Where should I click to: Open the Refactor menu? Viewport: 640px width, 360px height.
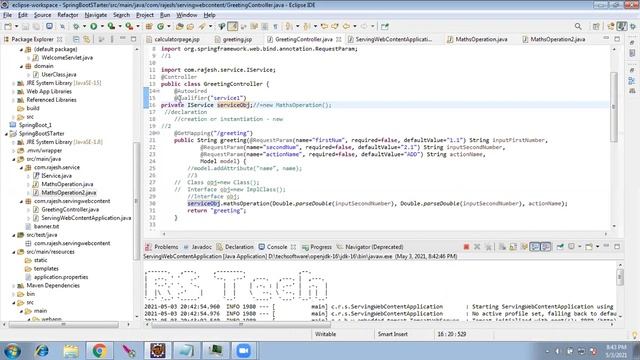68,15
